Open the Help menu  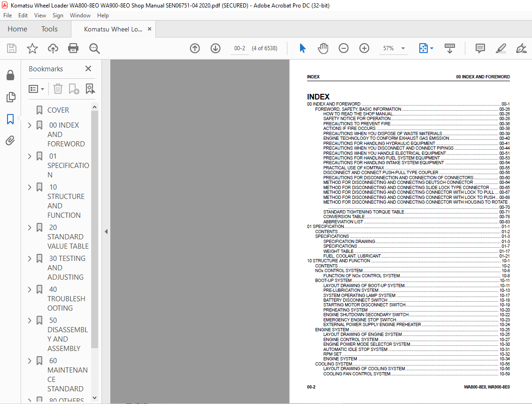coord(103,15)
